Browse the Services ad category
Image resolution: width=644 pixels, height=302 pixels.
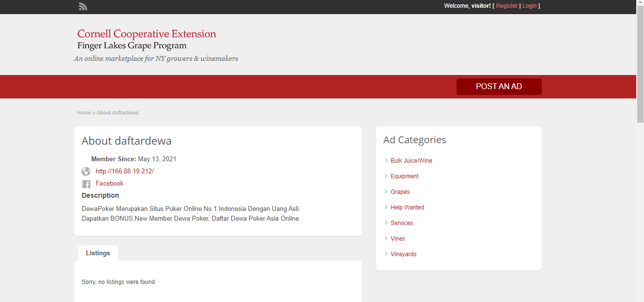coord(402,223)
